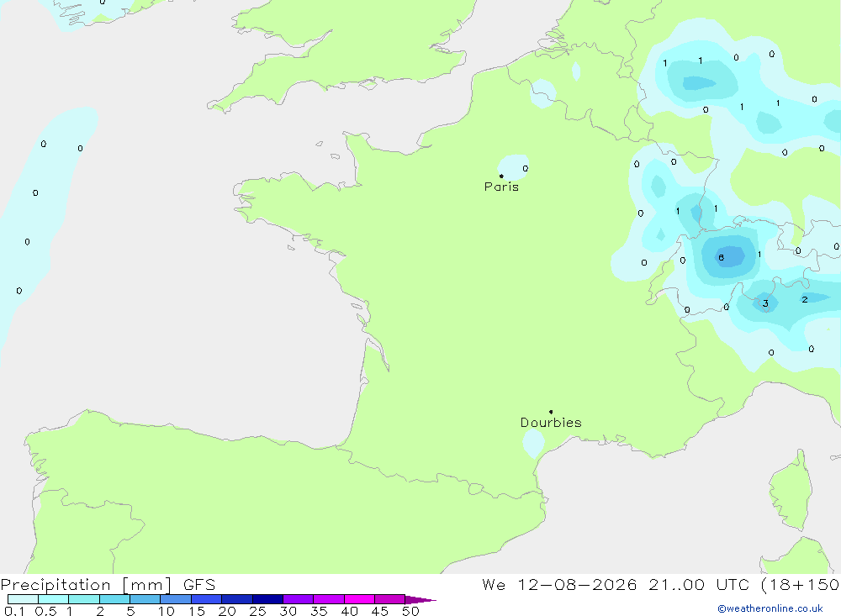The height and width of the screenshot is (616, 841).
Task: Click the legend label 0.1
Action: [14, 611]
